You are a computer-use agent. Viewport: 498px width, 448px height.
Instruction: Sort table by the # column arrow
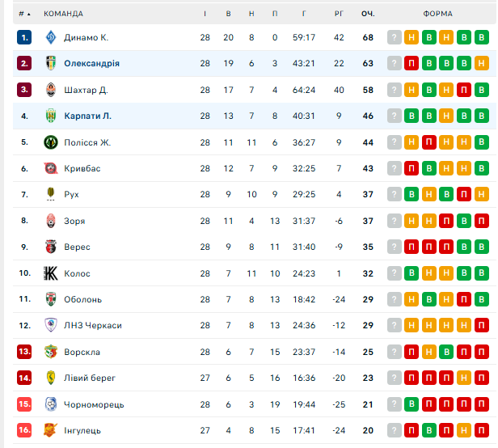pos(24,14)
